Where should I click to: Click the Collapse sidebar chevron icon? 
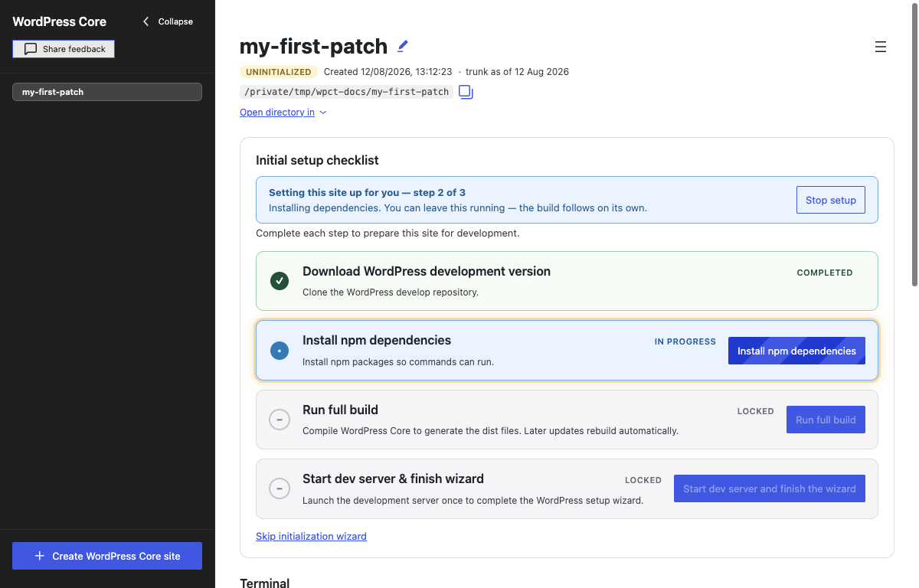click(146, 21)
